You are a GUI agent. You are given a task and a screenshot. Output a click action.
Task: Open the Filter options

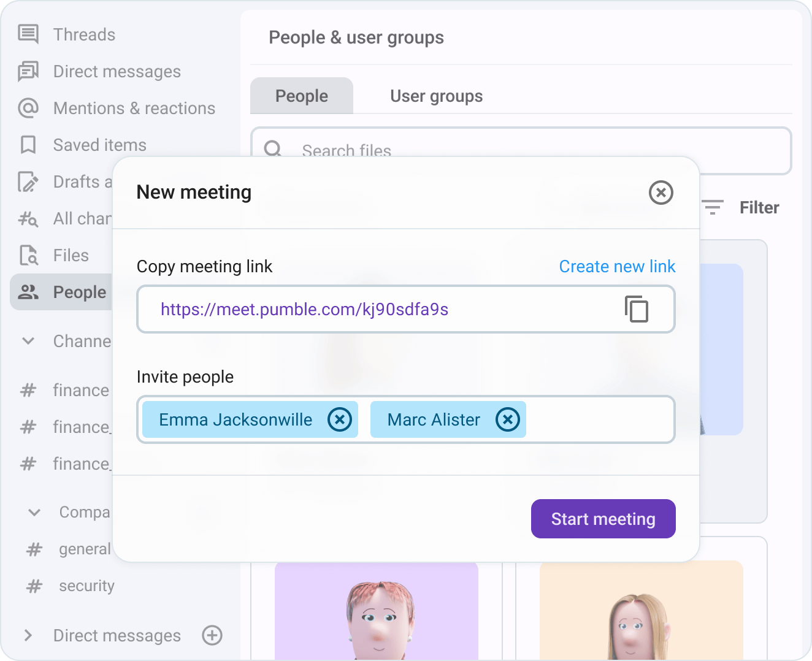click(759, 207)
